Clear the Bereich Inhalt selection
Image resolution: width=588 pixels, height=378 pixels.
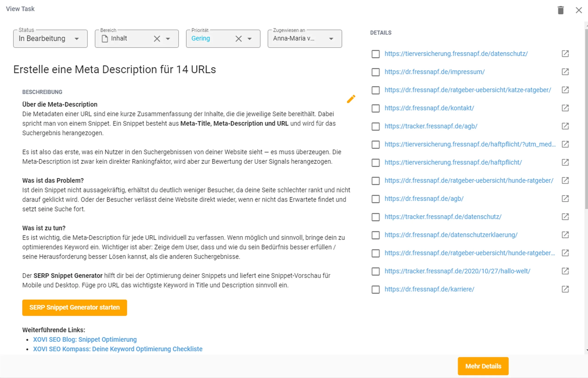pos(157,39)
